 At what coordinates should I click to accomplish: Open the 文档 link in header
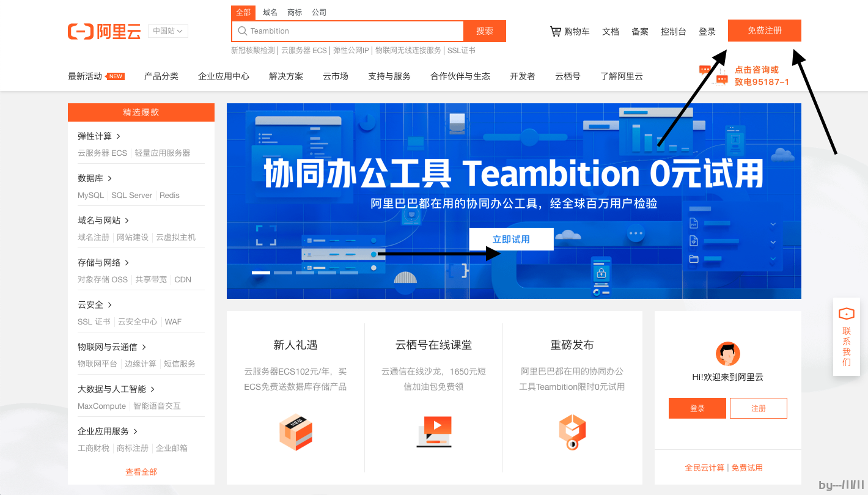point(611,32)
